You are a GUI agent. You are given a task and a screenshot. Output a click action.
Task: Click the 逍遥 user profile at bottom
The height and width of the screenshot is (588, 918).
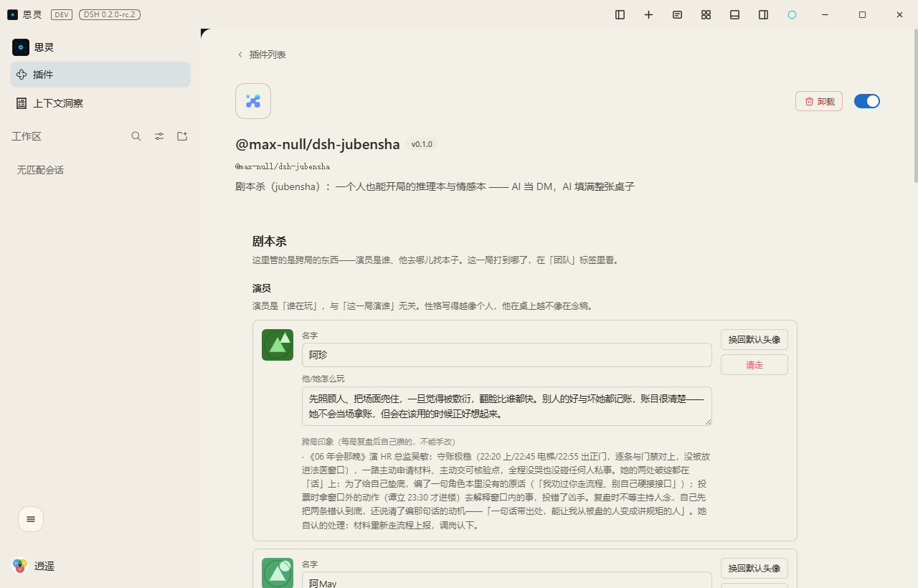coord(34,566)
